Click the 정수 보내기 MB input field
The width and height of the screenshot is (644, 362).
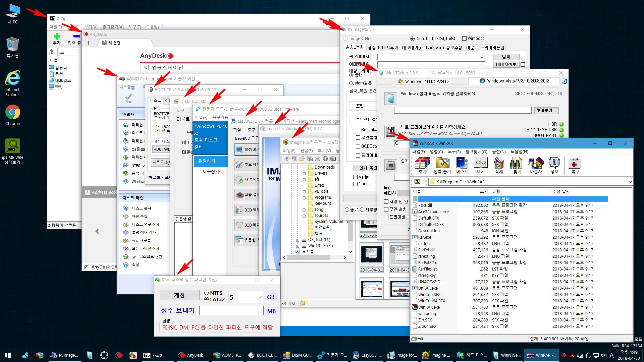coord(231,310)
